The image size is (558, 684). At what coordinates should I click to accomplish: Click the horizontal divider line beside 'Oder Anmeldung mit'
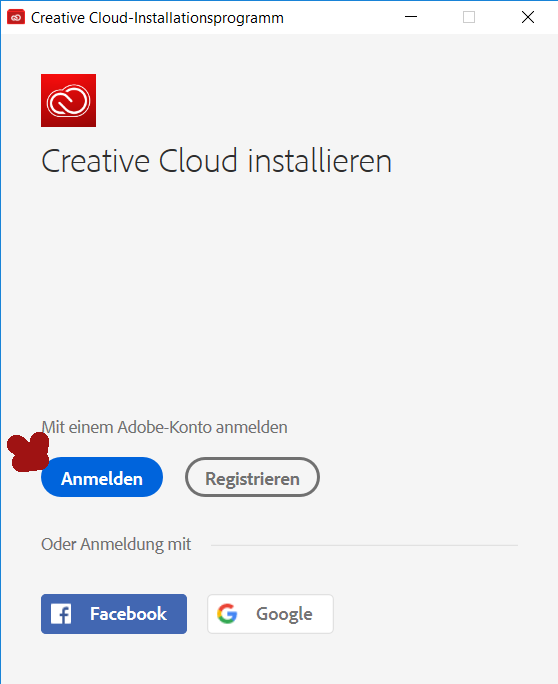point(364,545)
